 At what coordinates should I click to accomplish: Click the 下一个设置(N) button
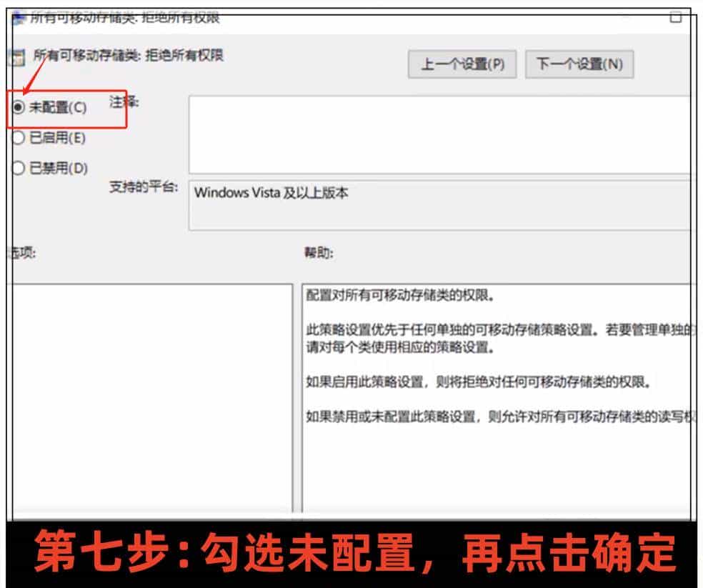tap(580, 64)
